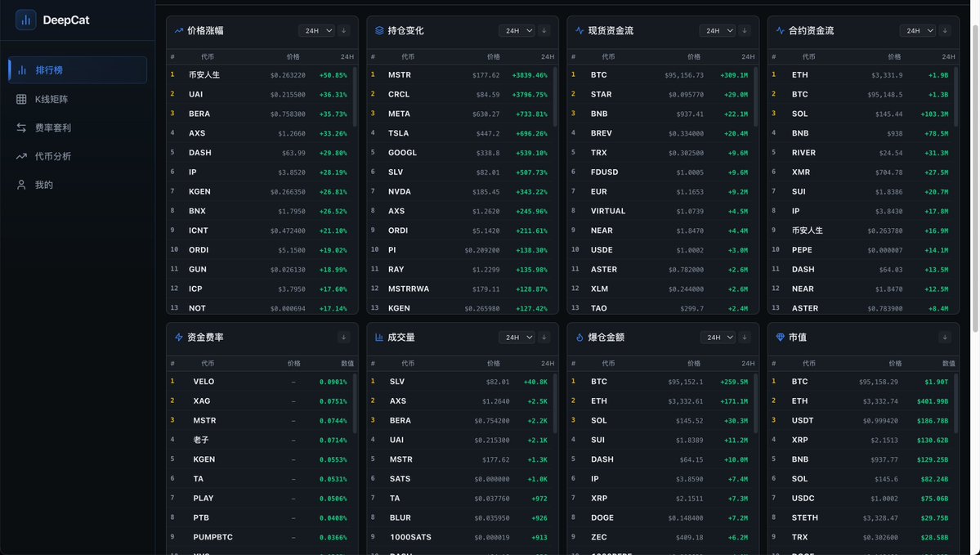Open the 24H dropdown in 成交量 panel
980x555 pixels.
point(517,338)
